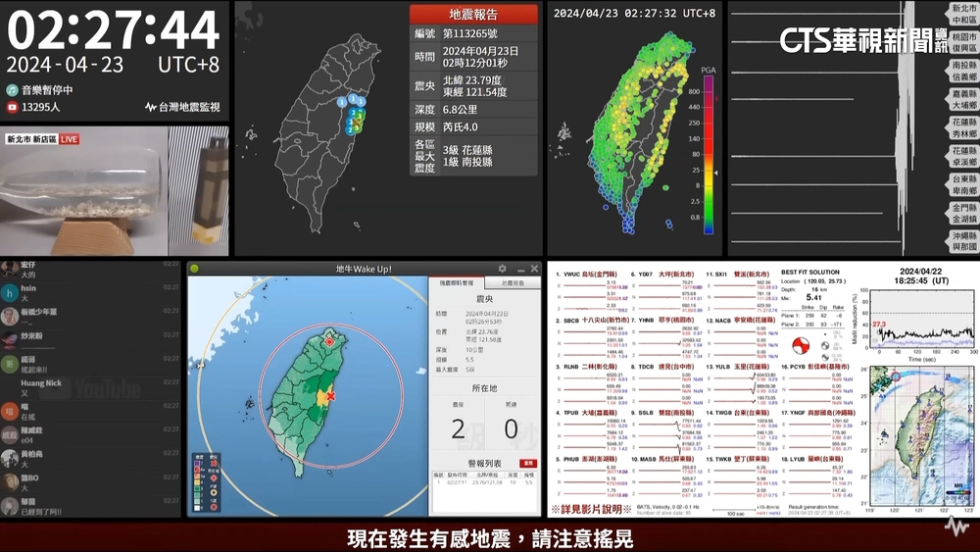Minimize the 地牛Wake Up! window
The height and width of the screenshot is (552, 980).
(x=519, y=269)
